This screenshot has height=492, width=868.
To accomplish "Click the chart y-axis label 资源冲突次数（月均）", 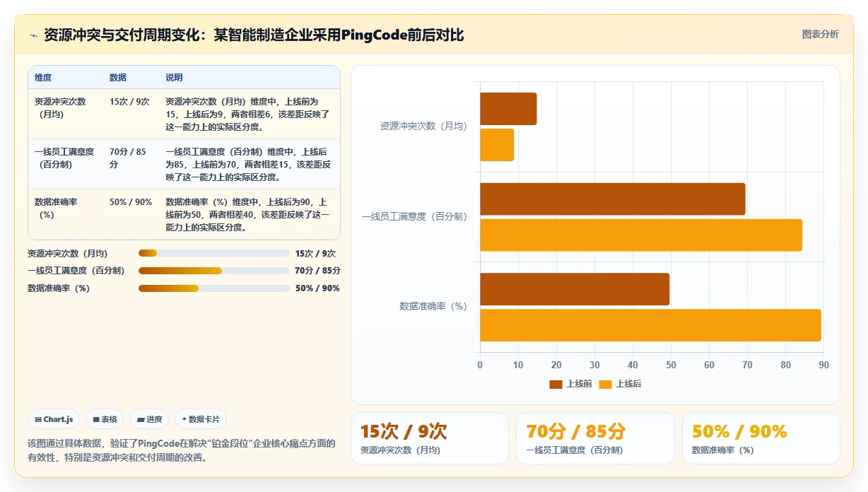I will (x=423, y=127).
